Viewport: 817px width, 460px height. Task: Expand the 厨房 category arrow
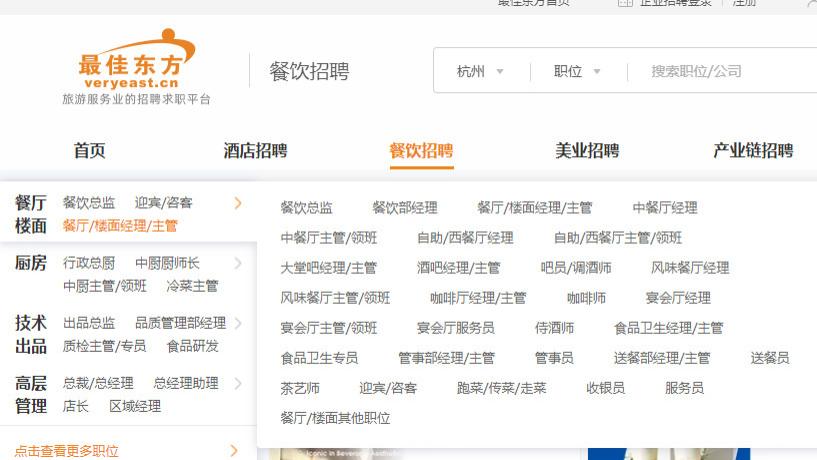pos(238,263)
